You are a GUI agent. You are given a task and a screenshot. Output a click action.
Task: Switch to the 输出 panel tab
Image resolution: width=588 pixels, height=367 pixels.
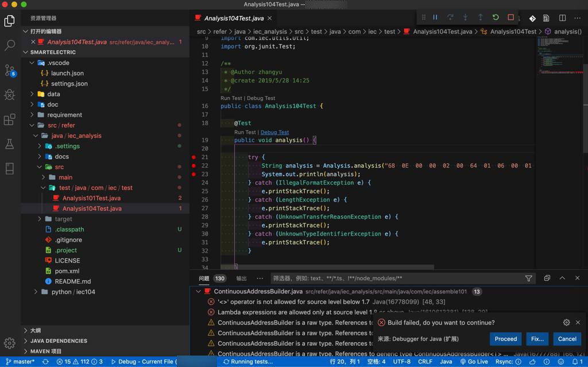241,279
